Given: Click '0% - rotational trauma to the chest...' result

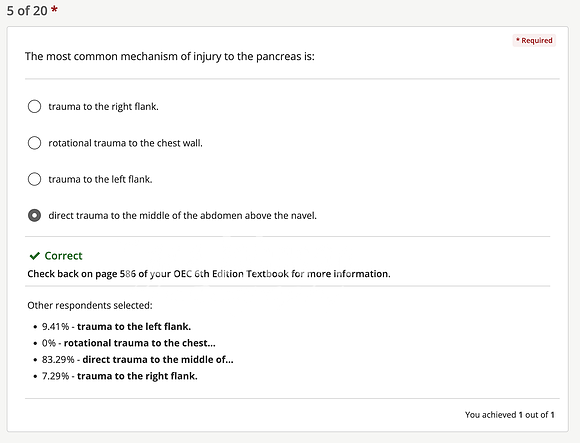Looking at the screenshot, I should 128,343.
